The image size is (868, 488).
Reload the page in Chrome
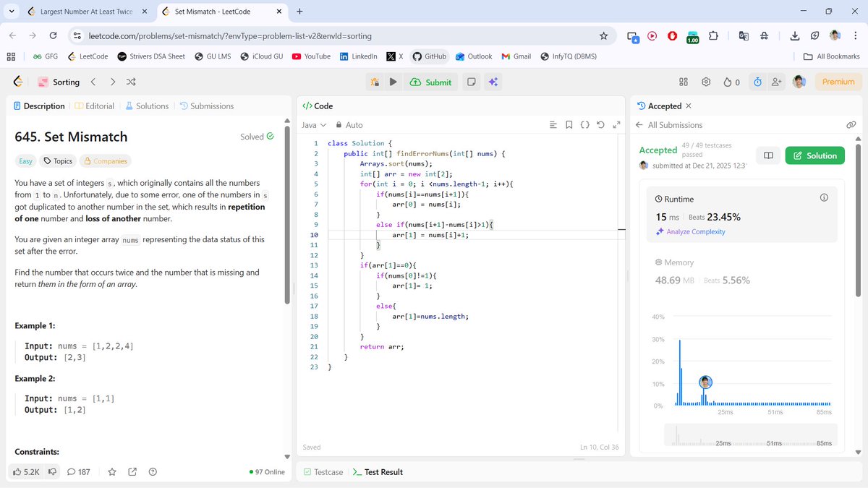(53, 35)
